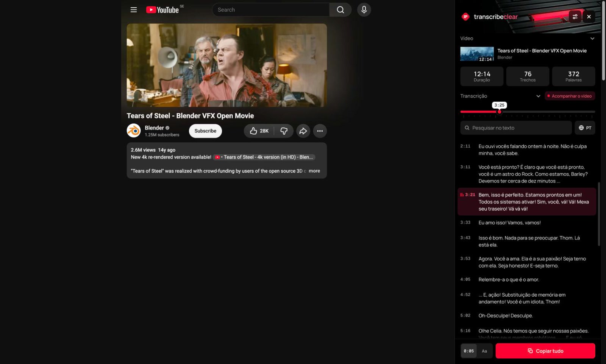Share the video using arrow icon

(303, 131)
